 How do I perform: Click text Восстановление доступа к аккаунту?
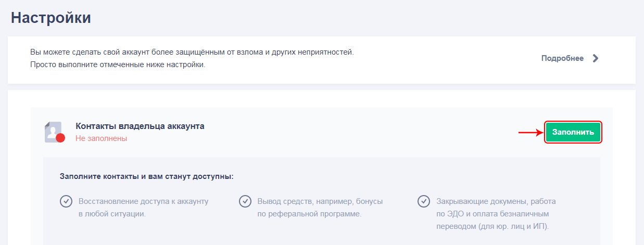(143, 201)
